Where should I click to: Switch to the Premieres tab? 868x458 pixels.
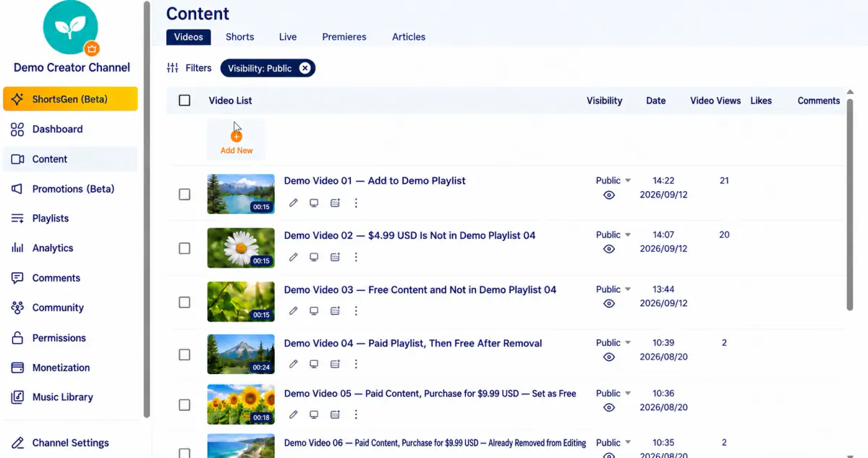click(344, 37)
